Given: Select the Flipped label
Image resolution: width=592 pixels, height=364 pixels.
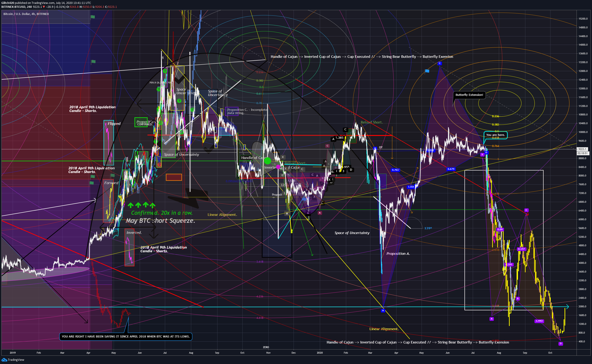Looking at the screenshot, I should tap(114, 123).
